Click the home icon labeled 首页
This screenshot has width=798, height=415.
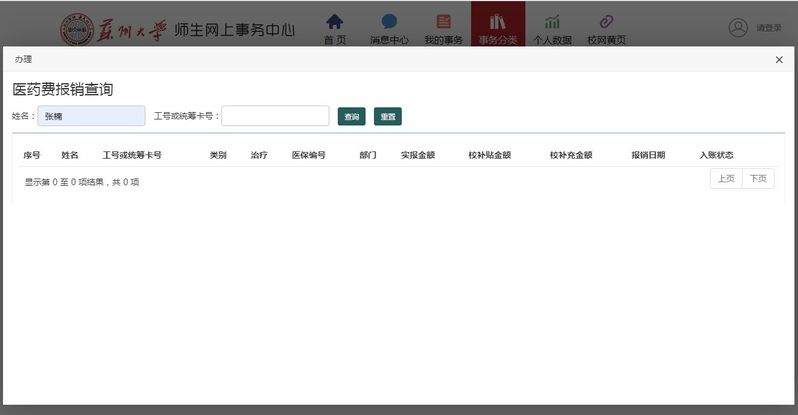tap(334, 22)
